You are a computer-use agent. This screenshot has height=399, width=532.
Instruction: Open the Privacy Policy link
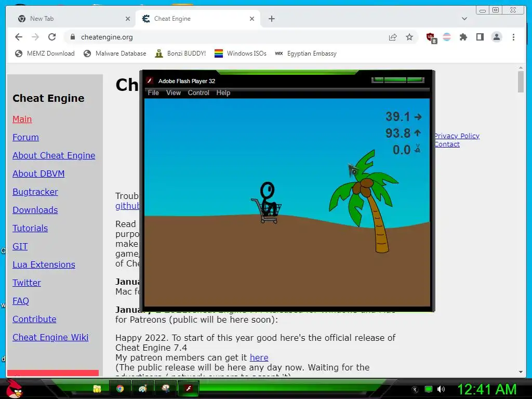[x=457, y=136]
